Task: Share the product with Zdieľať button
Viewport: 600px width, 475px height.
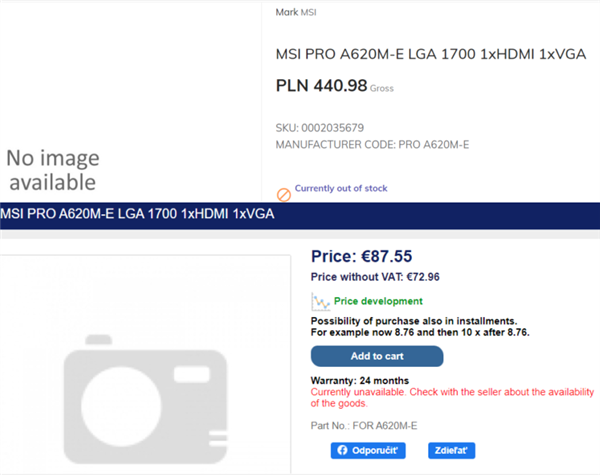Action: (x=452, y=451)
